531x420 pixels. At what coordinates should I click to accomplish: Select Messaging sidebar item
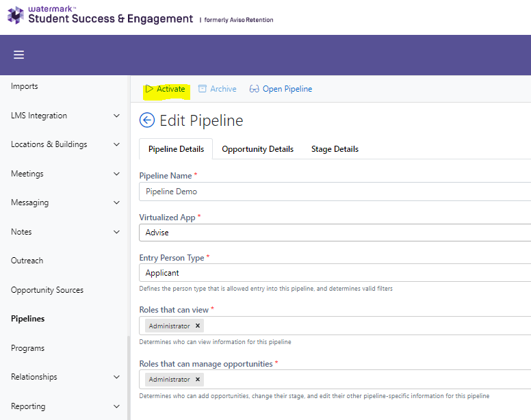(30, 202)
